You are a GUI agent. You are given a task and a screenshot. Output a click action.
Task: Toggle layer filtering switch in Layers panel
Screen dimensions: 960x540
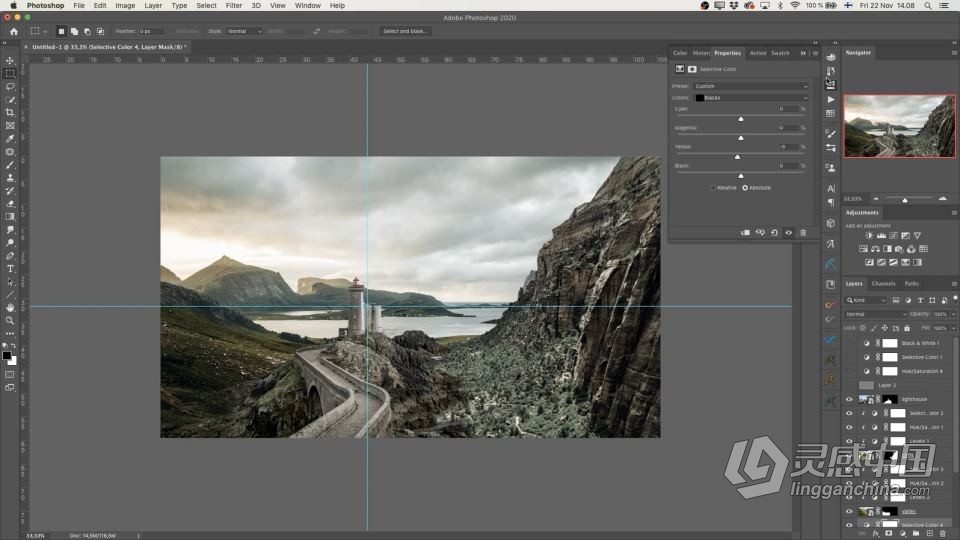point(955,299)
